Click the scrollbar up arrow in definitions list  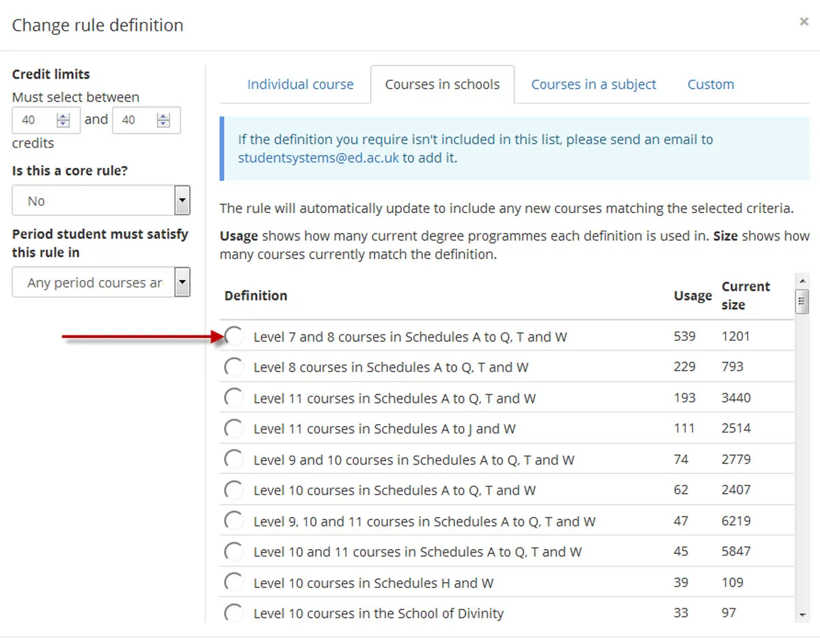coord(802,281)
